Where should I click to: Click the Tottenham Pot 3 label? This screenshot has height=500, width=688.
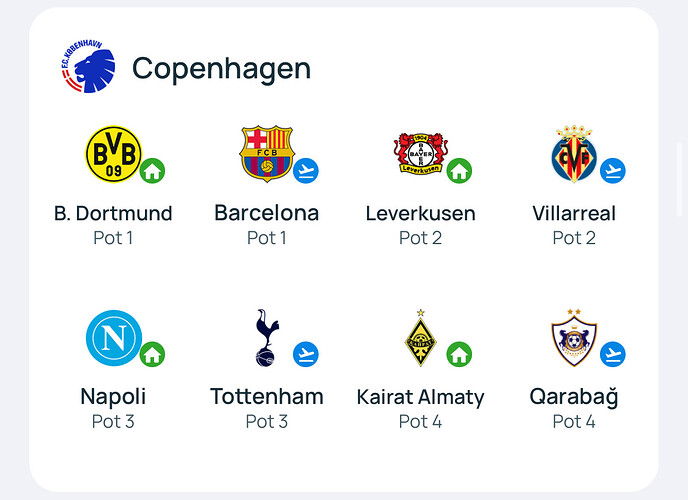(267, 421)
